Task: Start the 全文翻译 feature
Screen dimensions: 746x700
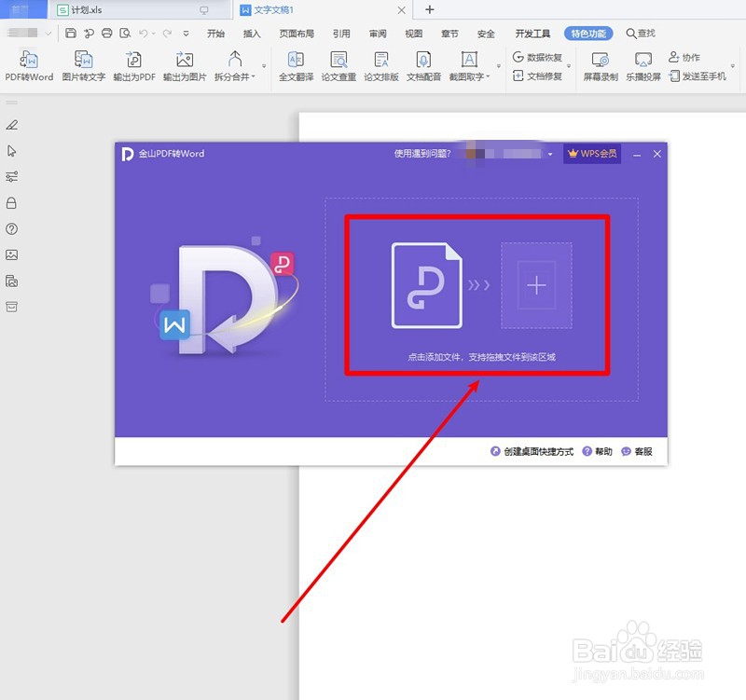Action: (x=296, y=65)
